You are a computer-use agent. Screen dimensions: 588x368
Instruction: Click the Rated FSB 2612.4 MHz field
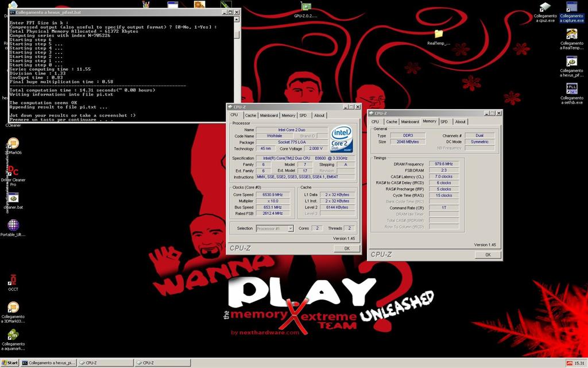pos(273,213)
